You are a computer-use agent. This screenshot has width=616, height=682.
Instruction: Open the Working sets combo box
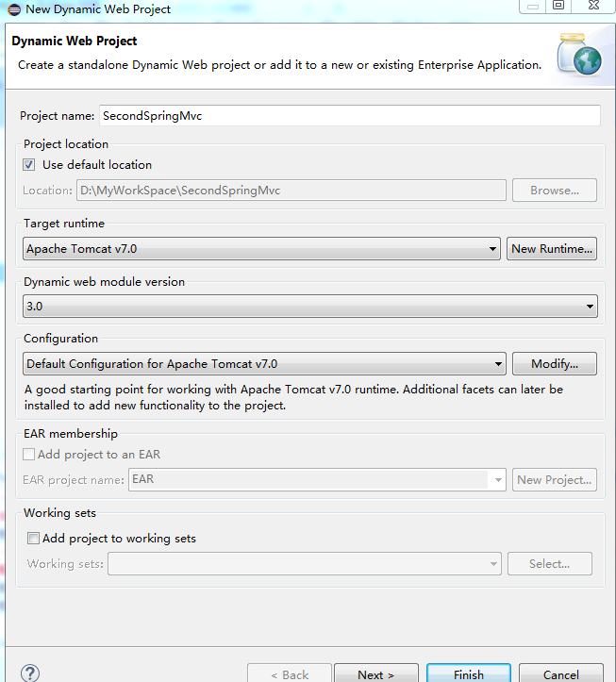pyautogui.click(x=305, y=564)
